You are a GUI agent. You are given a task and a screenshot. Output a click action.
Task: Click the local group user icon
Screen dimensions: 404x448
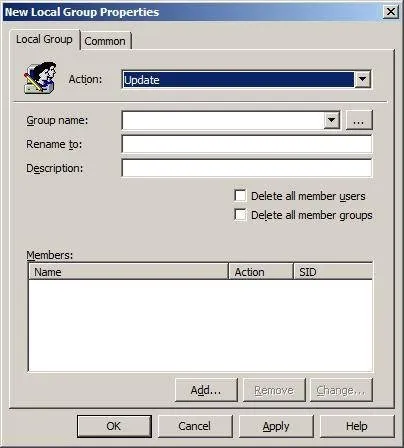pyautogui.click(x=40, y=77)
